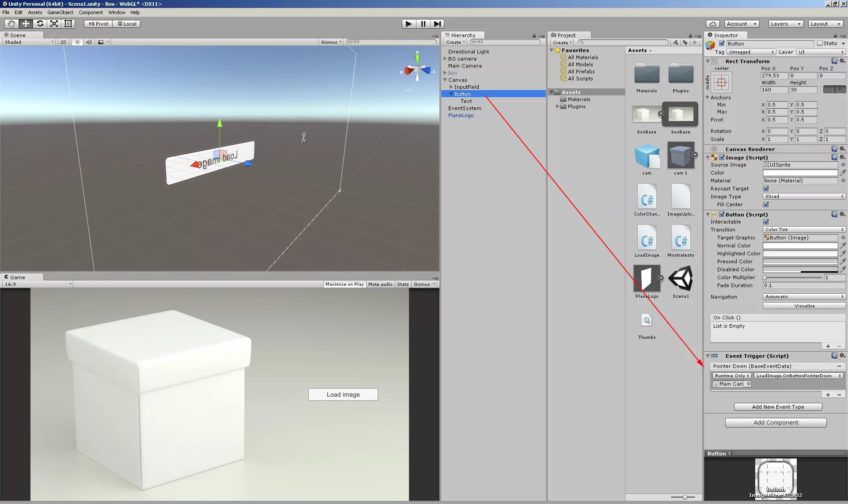Uncheck the Raycast Target checkbox
This screenshot has height=504, width=848.
click(766, 189)
